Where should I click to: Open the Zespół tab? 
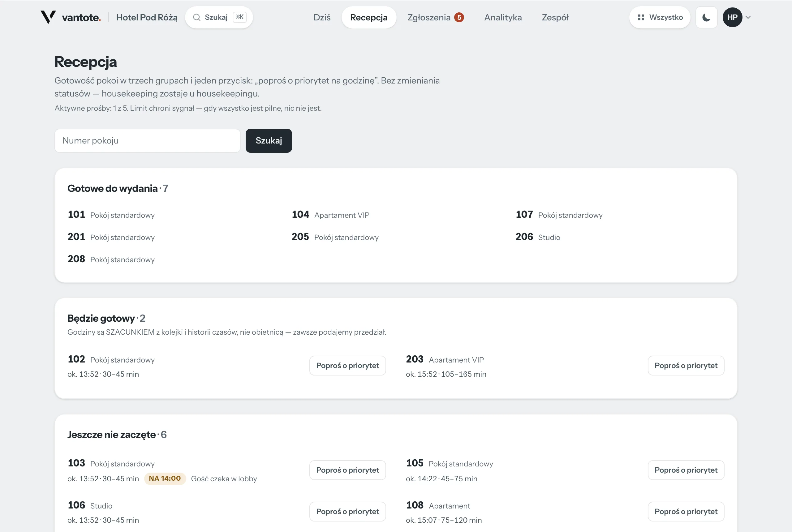point(555,17)
